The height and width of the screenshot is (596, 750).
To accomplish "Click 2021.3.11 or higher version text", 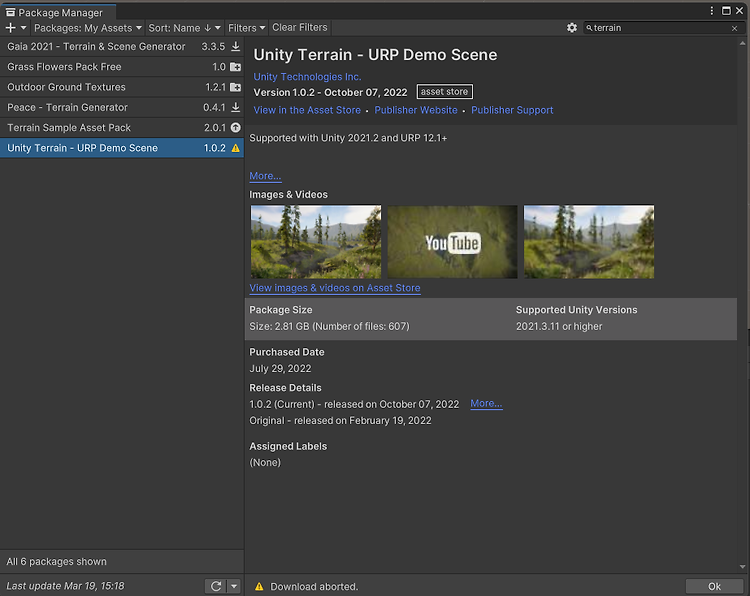I will 559,326.
